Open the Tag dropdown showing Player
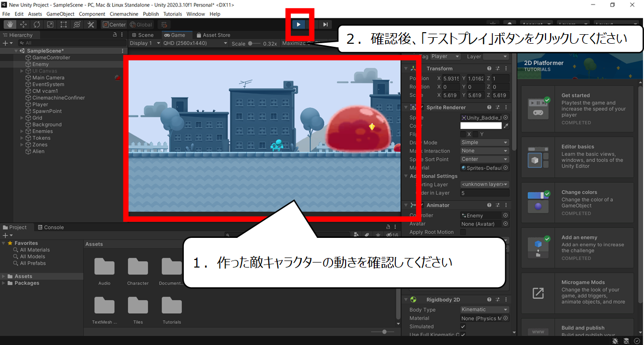The width and height of the screenshot is (644, 345). (446, 56)
